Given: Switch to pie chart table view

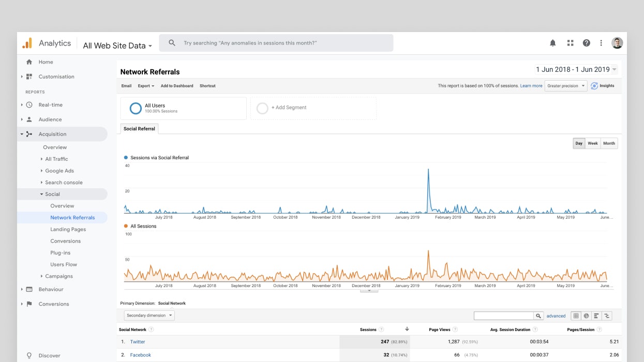Looking at the screenshot, I should [586, 315].
